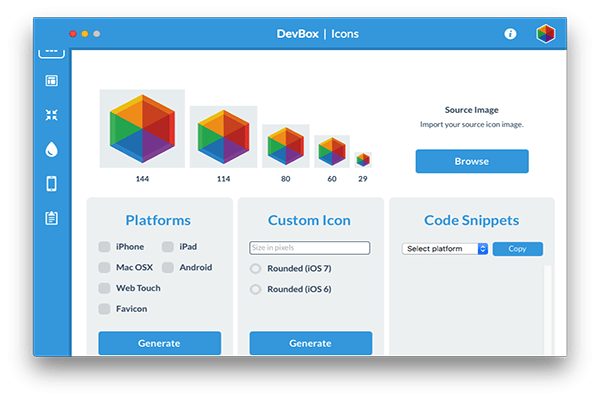The image size is (600, 400).
Task: Click Generate under Custom Icon
Action: [311, 343]
